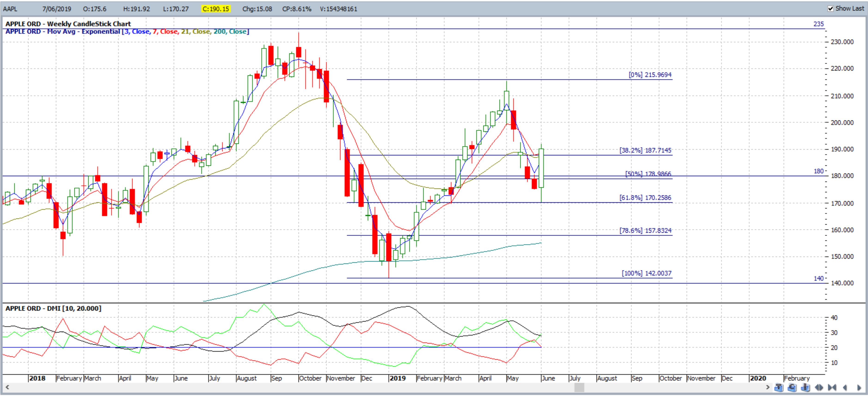
Task: Click the horizontal scrollbar right arrow
Action: pos(767,387)
